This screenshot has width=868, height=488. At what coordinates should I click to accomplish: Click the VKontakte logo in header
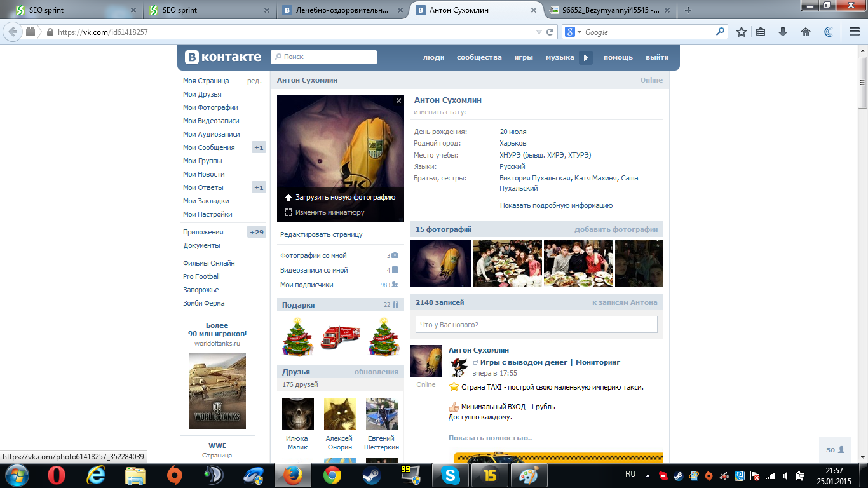pyautogui.click(x=223, y=57)
